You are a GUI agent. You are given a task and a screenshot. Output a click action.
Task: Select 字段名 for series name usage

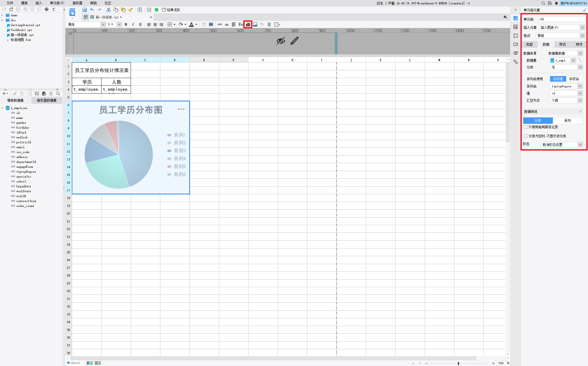pos(574,79)
